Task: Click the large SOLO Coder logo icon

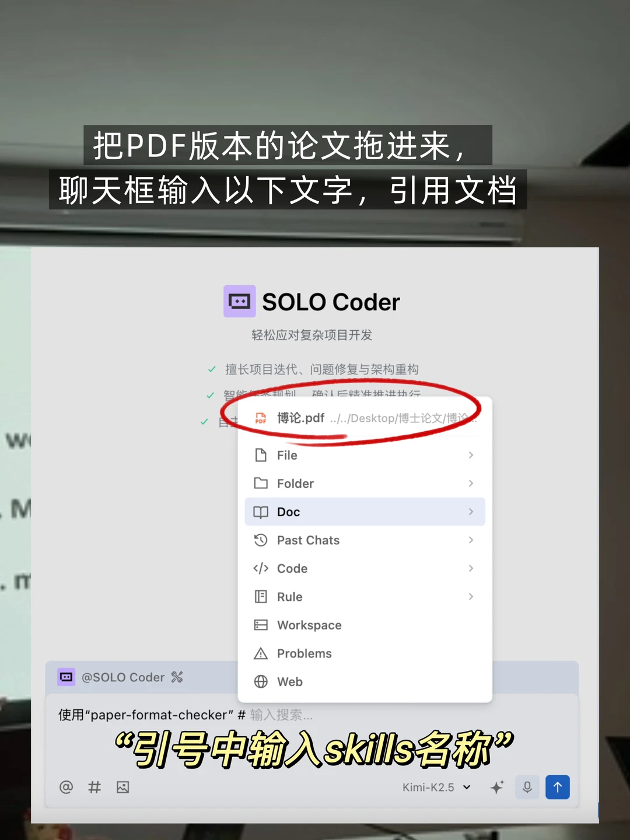Action: [x=240, y=301]
